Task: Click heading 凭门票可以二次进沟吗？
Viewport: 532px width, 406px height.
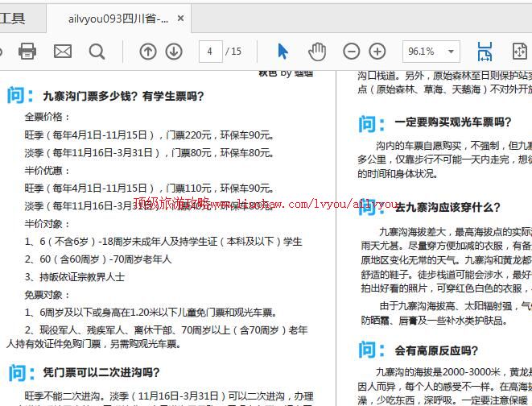Action: pos(101,373)
